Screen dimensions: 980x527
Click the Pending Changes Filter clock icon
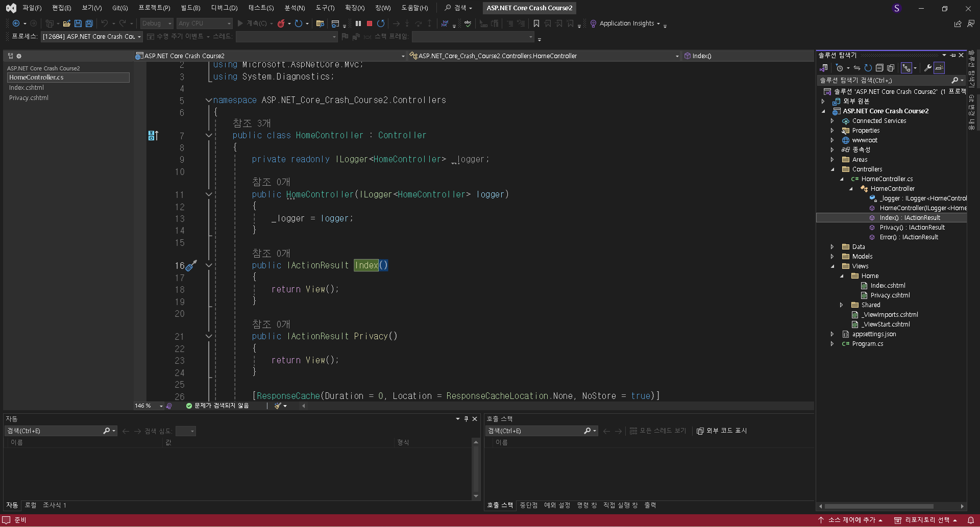(840, 68)
